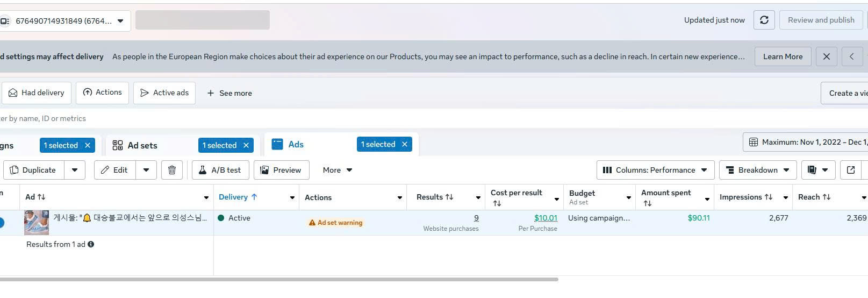Screen dimensions: 868x298
Task: Click the Learn More button
Action: [783, 56]
